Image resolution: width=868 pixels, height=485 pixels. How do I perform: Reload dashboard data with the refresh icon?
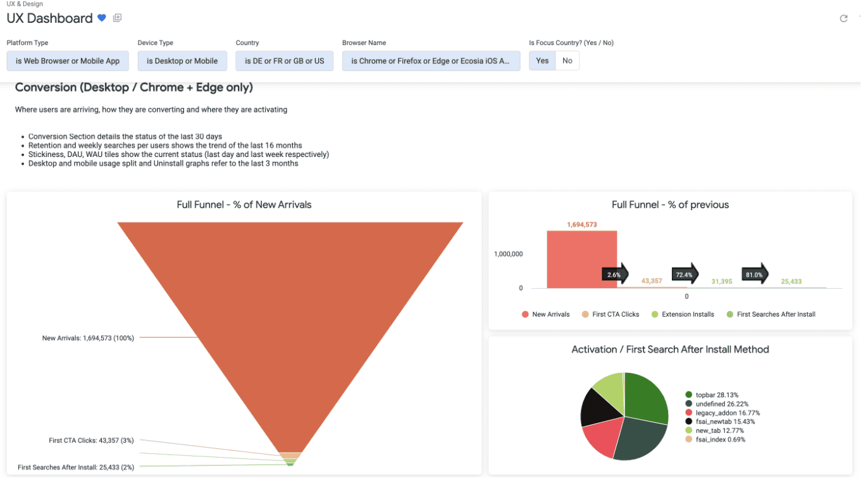point(843,18)
